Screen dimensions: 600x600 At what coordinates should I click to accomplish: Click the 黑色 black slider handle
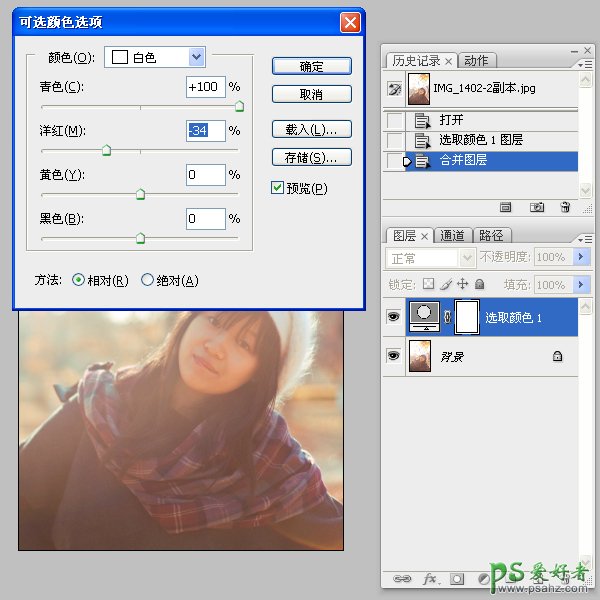[x=140, y=238]
